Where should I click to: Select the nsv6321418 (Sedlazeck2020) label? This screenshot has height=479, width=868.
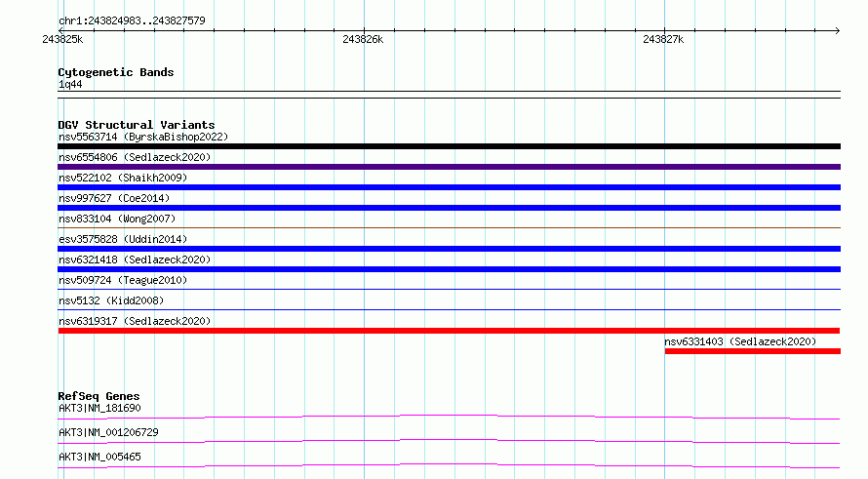tap(135, 259)
